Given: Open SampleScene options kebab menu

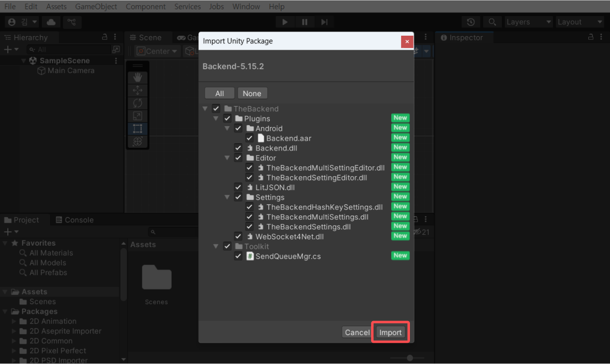Looking at the screenshot, I should click(x=116, y=60).
